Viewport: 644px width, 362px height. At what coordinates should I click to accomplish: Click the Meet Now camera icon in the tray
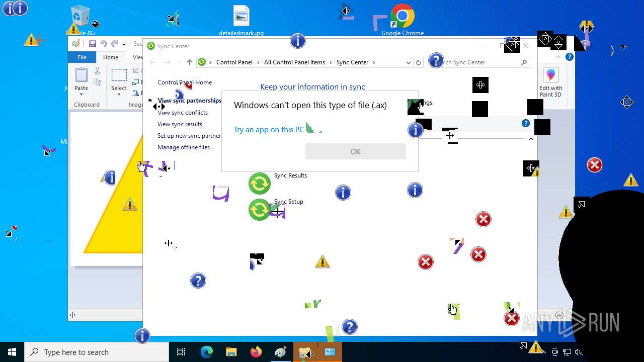555,352
